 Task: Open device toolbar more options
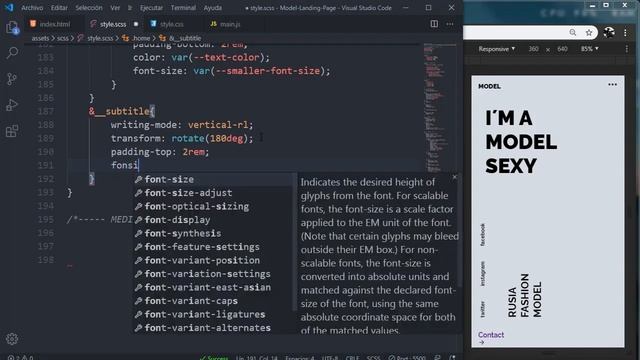click(x=627, y=49)
